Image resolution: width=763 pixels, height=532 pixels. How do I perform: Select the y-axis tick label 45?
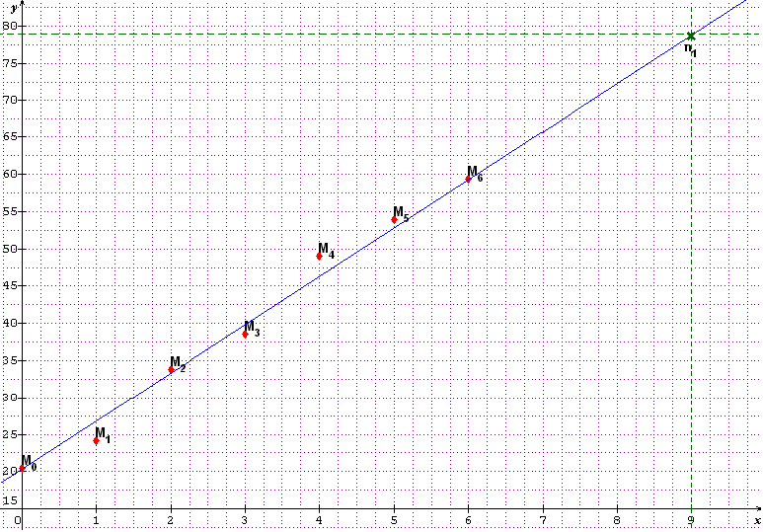9,286
